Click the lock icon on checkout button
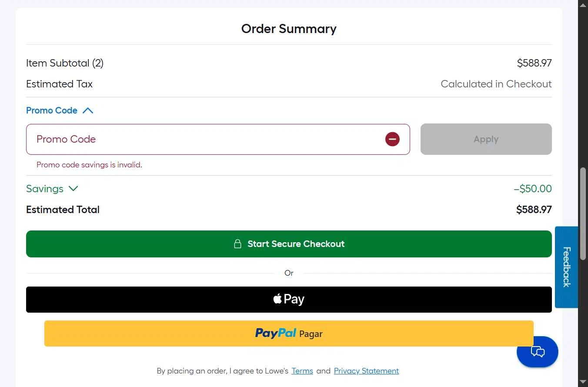The image size is (588, 387). [x=237, y=244]
